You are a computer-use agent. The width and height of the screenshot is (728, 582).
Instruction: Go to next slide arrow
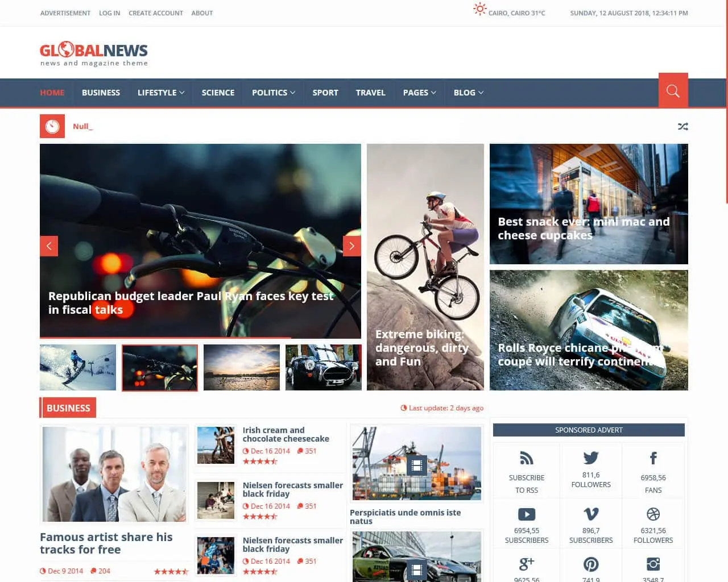tap(352, 246)
